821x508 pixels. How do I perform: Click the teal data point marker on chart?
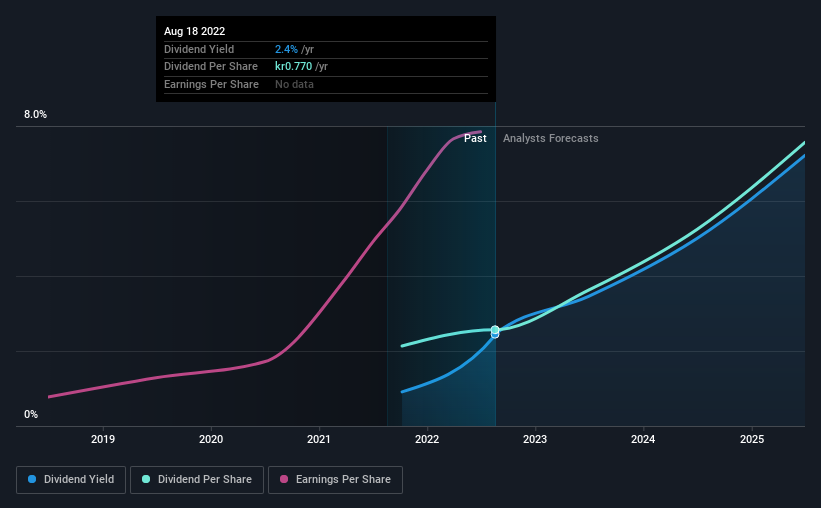(x=495, y=330)
